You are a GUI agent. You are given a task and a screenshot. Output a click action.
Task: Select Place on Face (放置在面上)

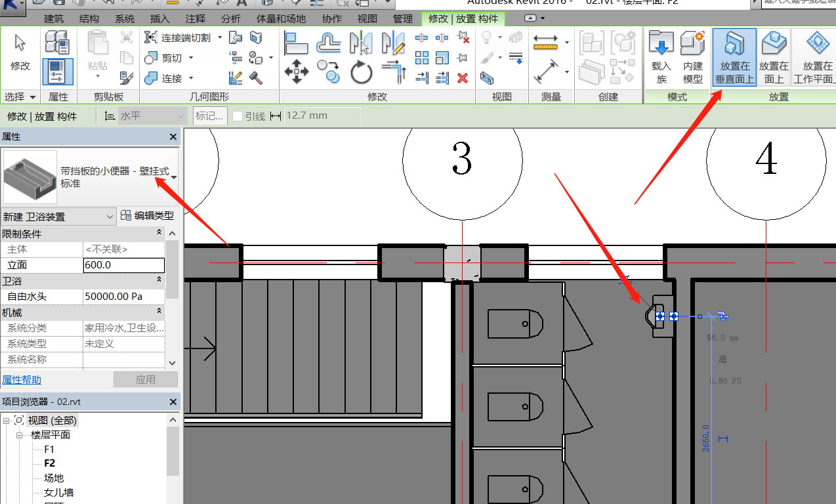pos(774,57)
